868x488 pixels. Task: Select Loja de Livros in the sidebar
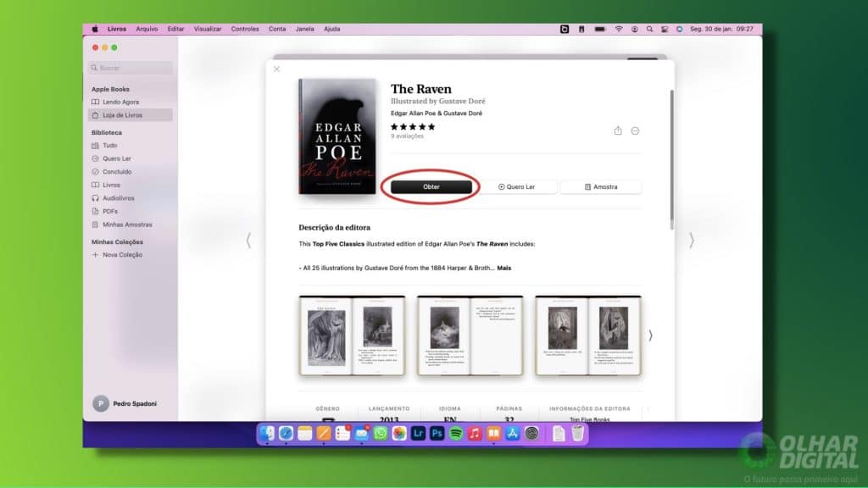[x=131, y=115]
